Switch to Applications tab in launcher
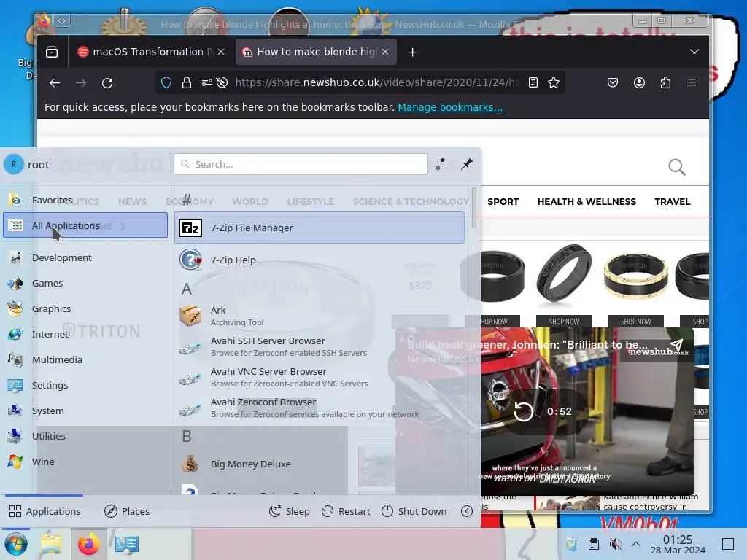 (44, 511)
